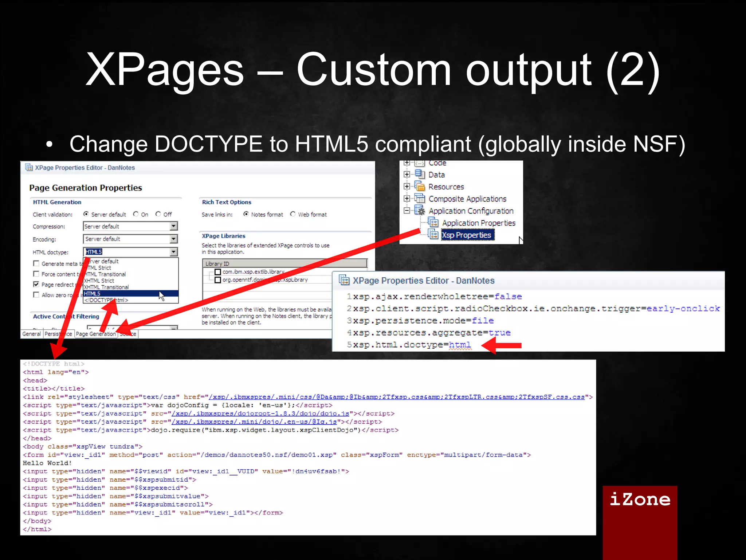Click line xsp.resources.aggregate=true
The height and width of the screenshot is (560, 746).
point(432,333)
